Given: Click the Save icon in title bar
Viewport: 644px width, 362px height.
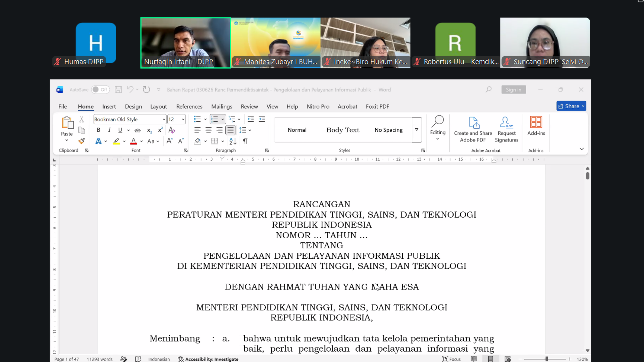Looking at the screenshot, I should (118, 89).
